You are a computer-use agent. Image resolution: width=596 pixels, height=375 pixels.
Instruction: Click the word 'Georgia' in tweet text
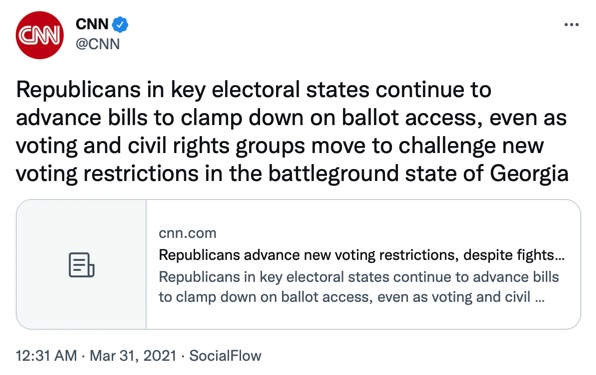click(529, 174)
